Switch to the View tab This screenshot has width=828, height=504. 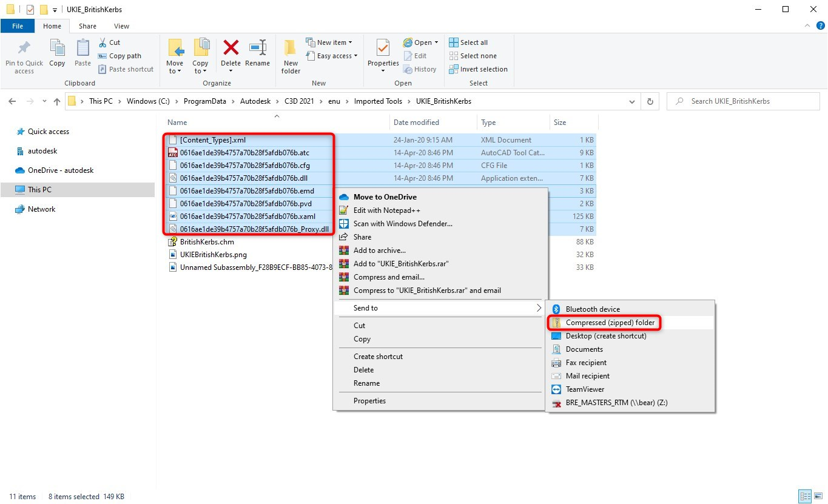pos(121,26)
